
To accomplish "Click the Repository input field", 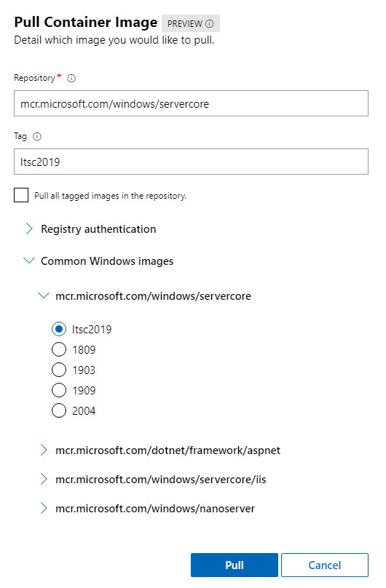I will pos(191,103).
